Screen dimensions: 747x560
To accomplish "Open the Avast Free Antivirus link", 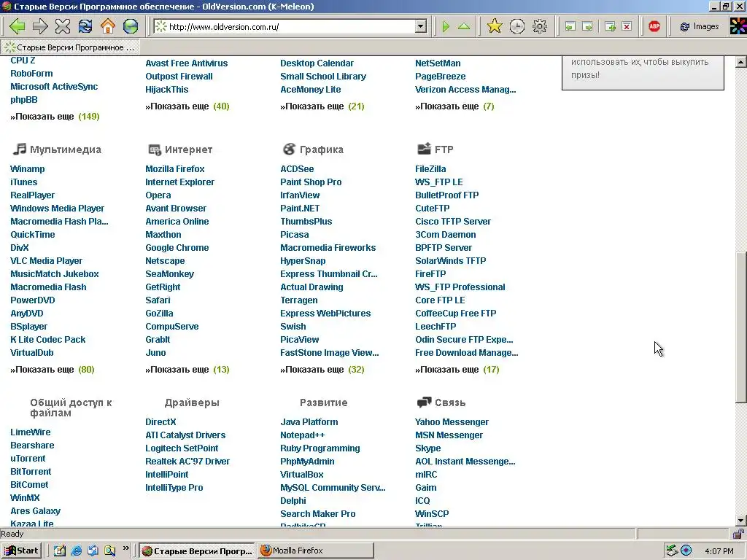I will [186, 63].
